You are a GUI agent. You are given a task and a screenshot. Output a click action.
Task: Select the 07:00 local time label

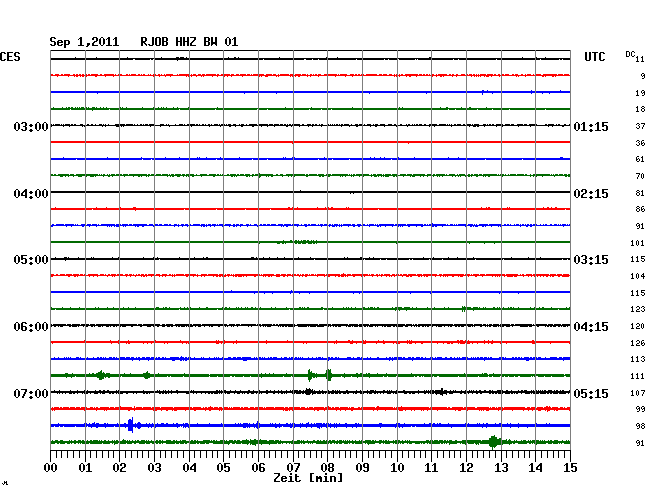coord(31,393)
